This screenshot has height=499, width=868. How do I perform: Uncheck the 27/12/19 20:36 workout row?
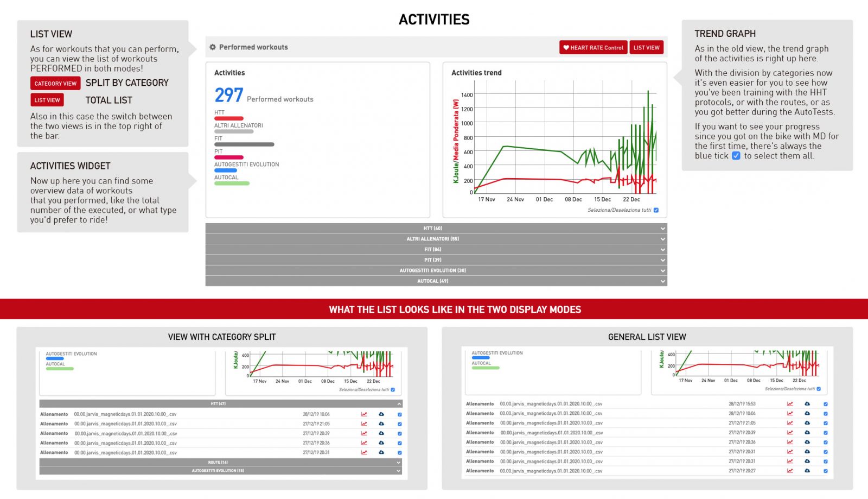400,443
